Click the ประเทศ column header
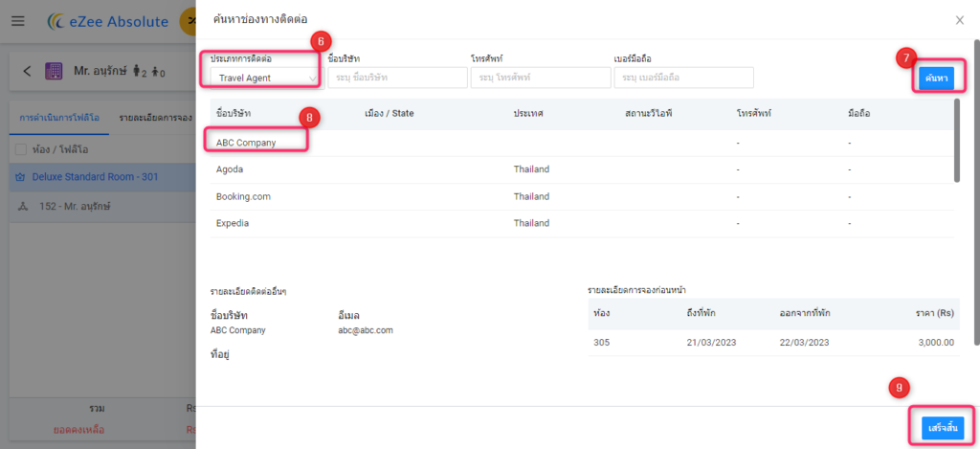Screen dimensions: 980x449 click(527, 114)
